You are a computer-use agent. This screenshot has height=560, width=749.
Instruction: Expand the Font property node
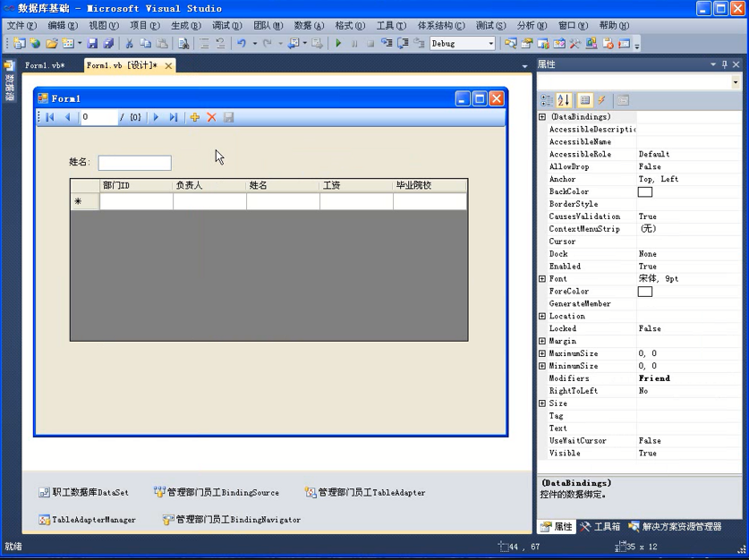(542, 279)
